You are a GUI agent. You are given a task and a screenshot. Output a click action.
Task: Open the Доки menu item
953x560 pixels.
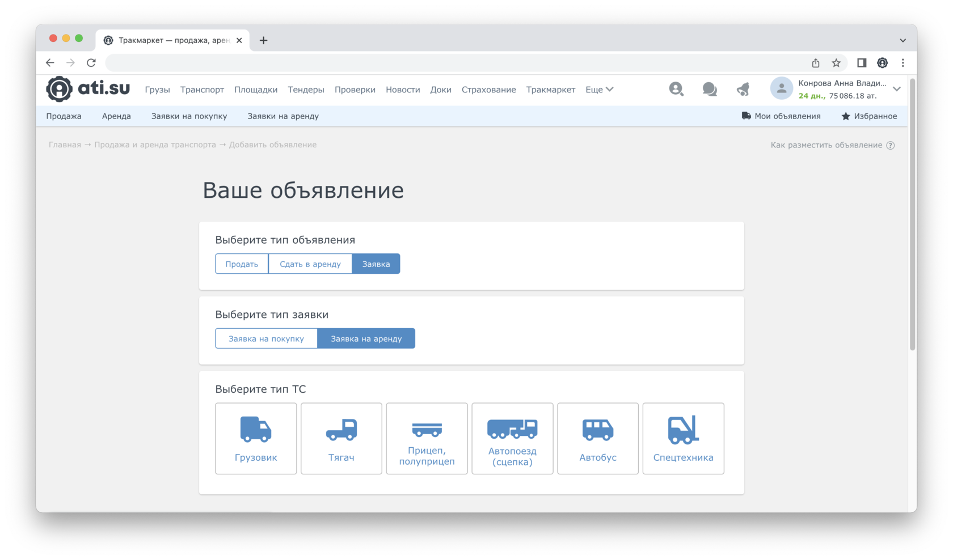tap(441, 90)
